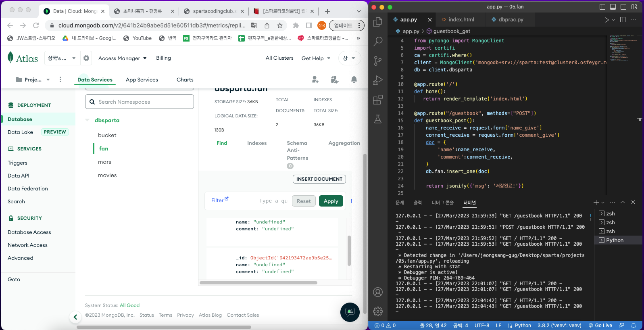Image resolution: width=644 pixels, height=330 pixels.
Task: Customize the VS Code layout from title bar
Action: tap(634, 7)
